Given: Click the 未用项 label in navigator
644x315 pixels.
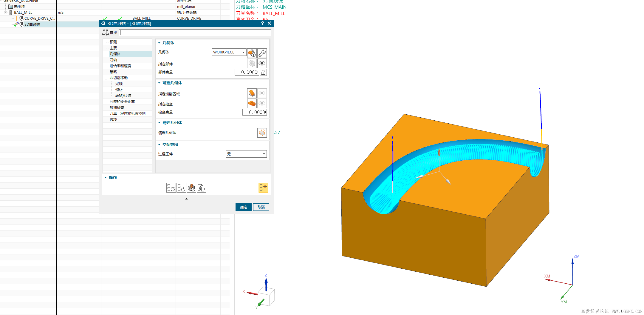Looking at the screenshot, I should tap(19, 6).
